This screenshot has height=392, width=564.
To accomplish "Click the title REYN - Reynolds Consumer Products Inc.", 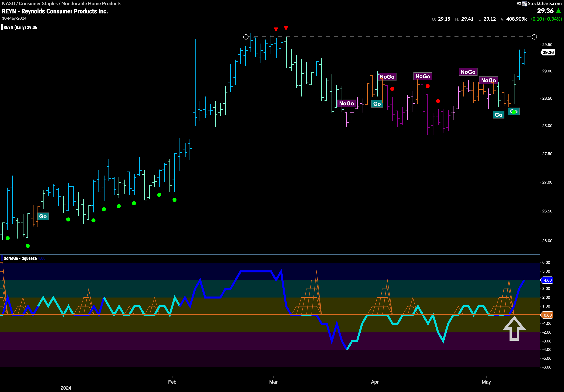I will point(55,11).
